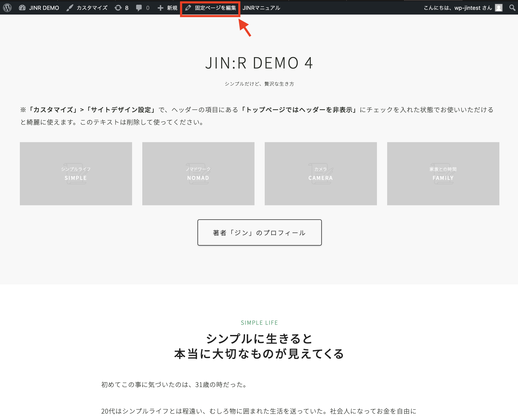Click bold text 「サイトデザイン設定」
This screenshot has height=420, width=518.
pyautogui.click(x=121, y=110)
